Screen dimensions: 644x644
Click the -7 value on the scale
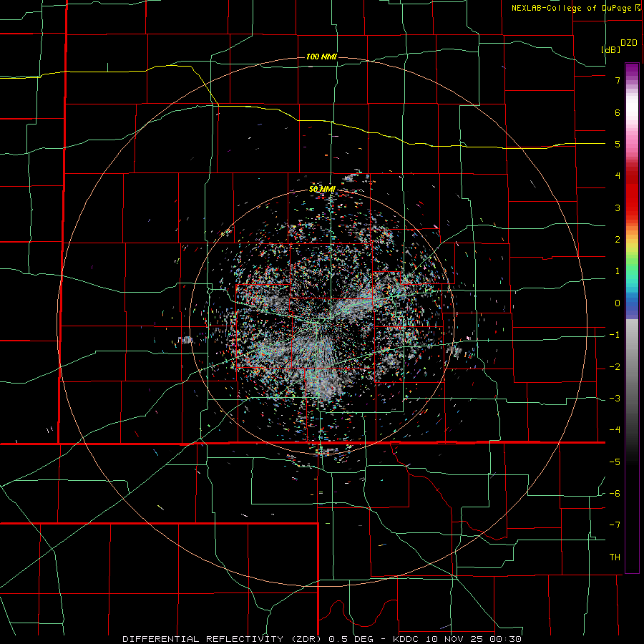615,525
